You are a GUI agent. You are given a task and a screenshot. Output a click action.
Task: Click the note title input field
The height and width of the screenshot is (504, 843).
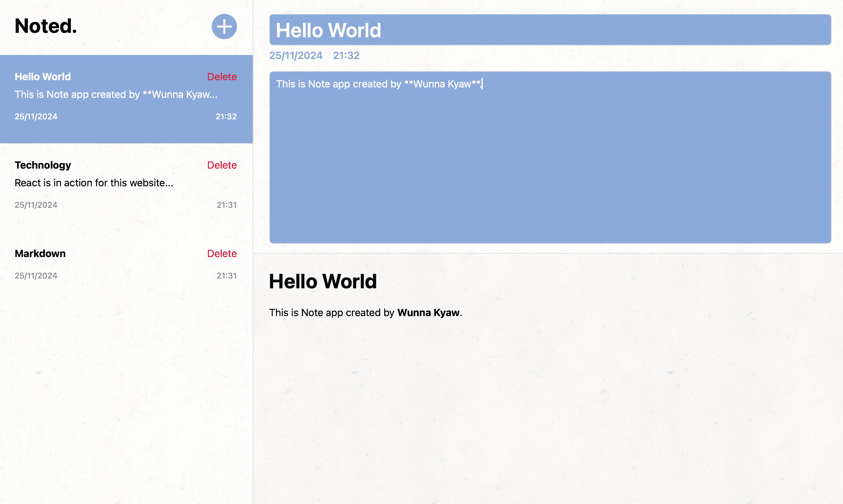(550, 30)
